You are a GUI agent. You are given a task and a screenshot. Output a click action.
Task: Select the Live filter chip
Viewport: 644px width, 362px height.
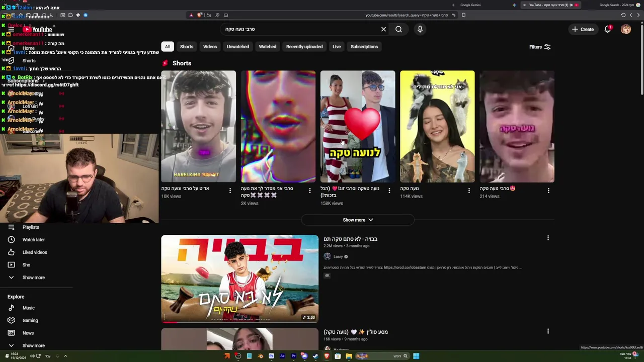coord(337,47)
